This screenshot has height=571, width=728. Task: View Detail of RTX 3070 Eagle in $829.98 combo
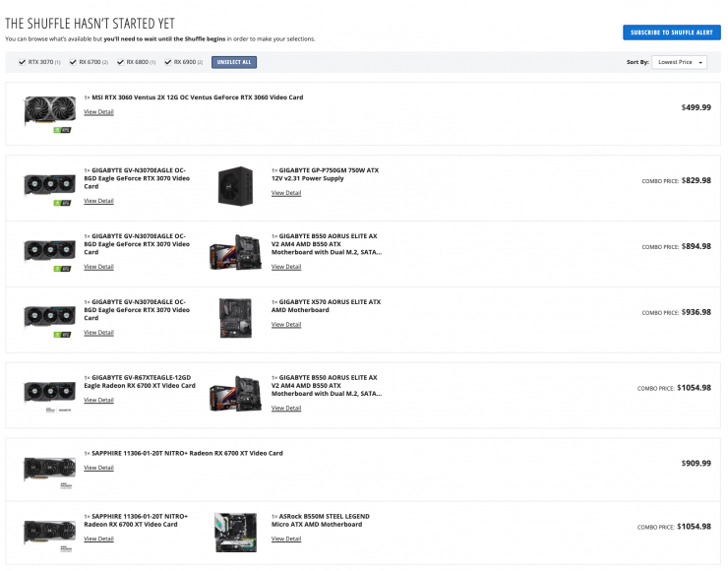point(98,201)
